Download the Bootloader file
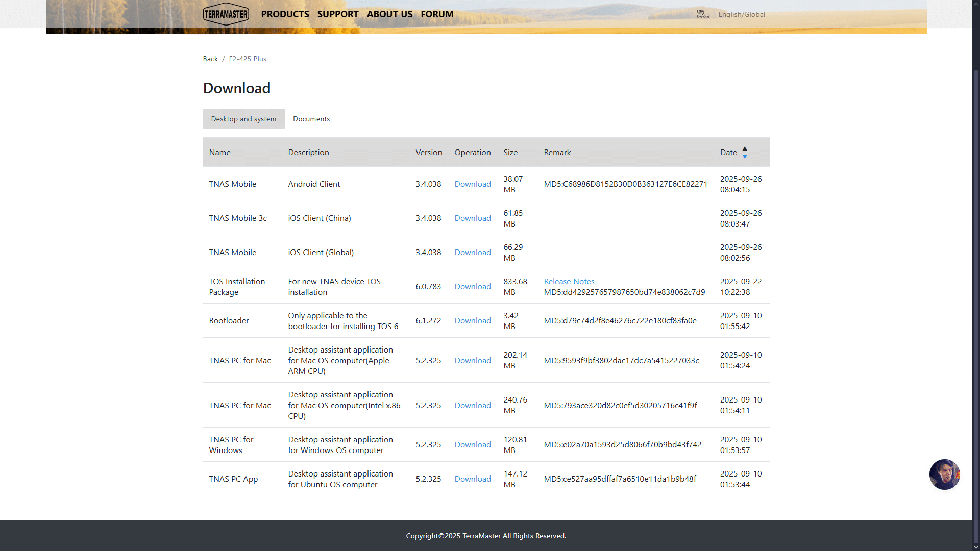 [x=473, y=320]
